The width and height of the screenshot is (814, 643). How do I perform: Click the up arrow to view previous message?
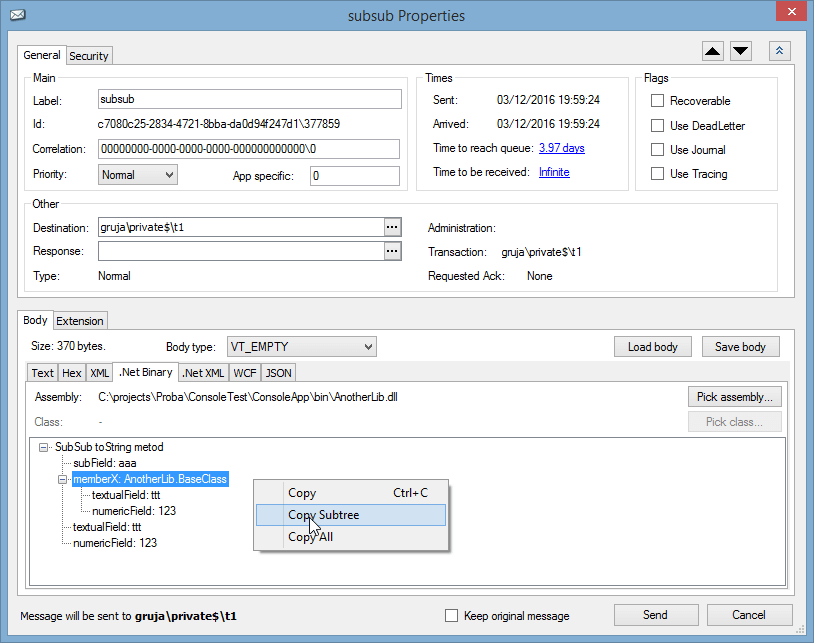(x=712, y=50)
